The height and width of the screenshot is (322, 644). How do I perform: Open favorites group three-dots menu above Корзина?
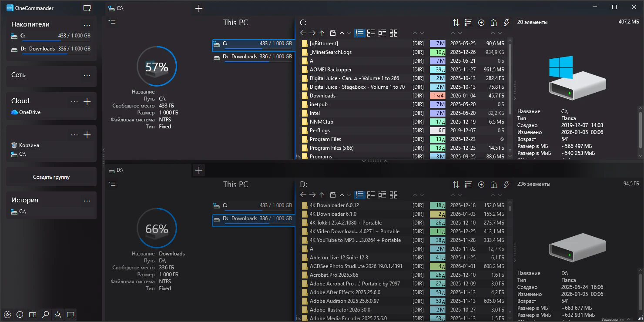pyautogui.click(x=74, y=135)
